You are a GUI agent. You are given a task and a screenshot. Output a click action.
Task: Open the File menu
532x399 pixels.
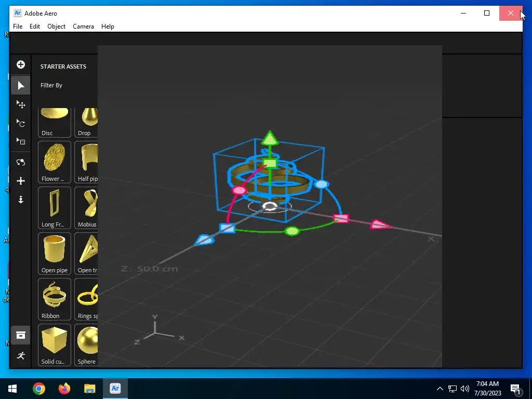click(18, 26)
